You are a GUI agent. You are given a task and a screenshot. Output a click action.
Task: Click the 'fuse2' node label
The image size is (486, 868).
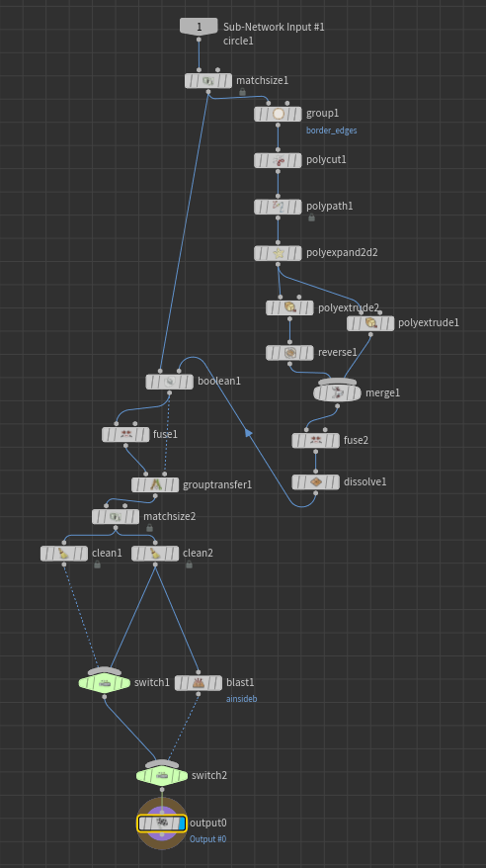tap(356, 440)
